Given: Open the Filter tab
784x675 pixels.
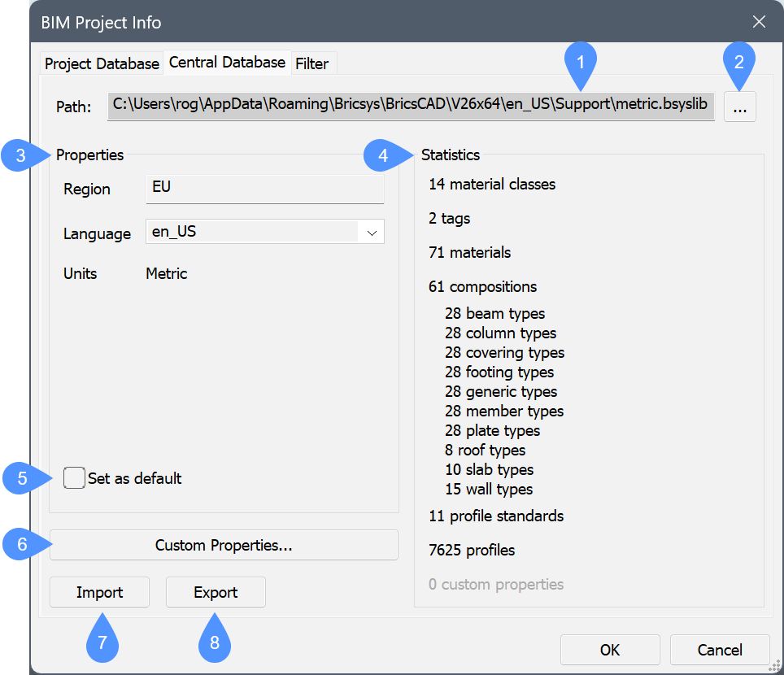Looking at the screenshot, I should [x=312, y=63].
